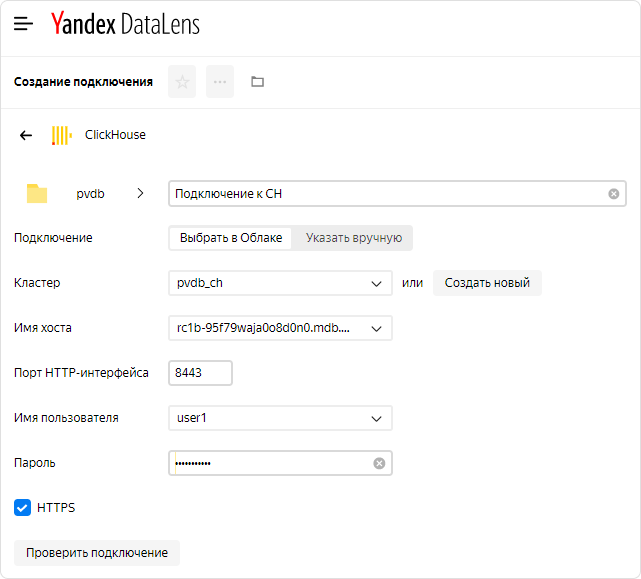Click the Порт HTTP-интерфейса label
Screen dimensions: 641x579
point(81,373)
